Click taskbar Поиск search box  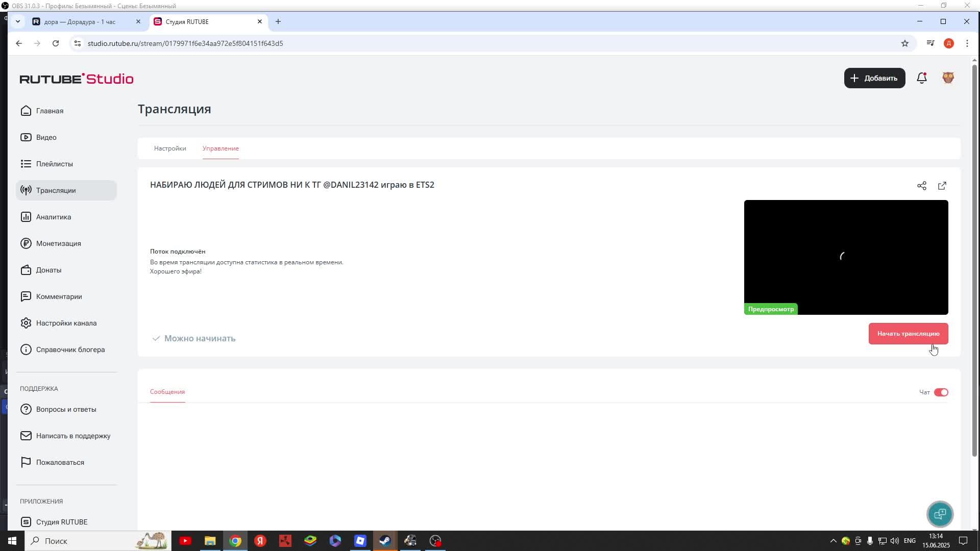pos(98,541)
